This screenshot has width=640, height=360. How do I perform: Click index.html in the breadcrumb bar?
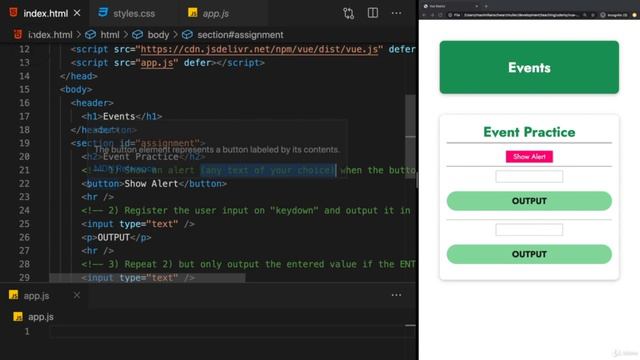coord(50,35)
